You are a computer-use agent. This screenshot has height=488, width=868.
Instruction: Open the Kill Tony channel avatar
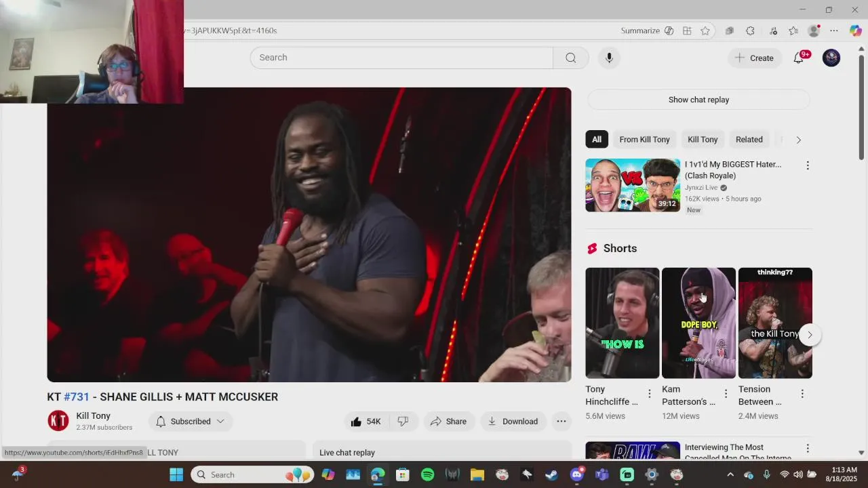click(x=58, y=421)
